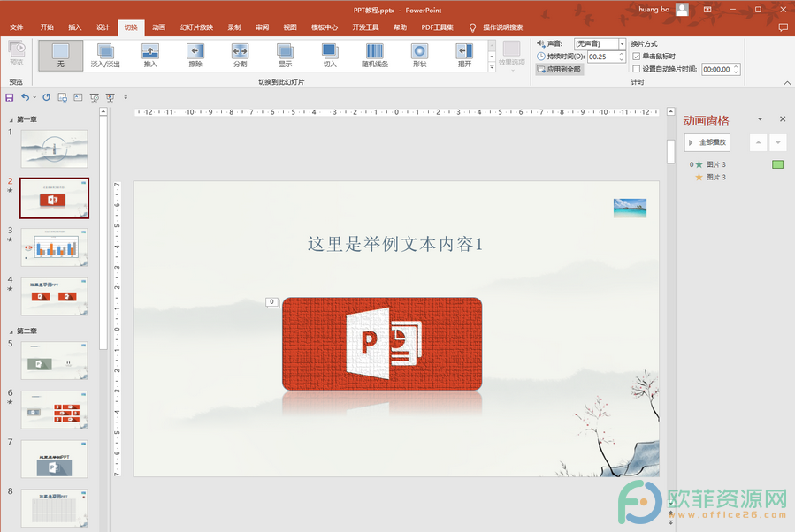Expand the transition gallery more arrow

492,67
